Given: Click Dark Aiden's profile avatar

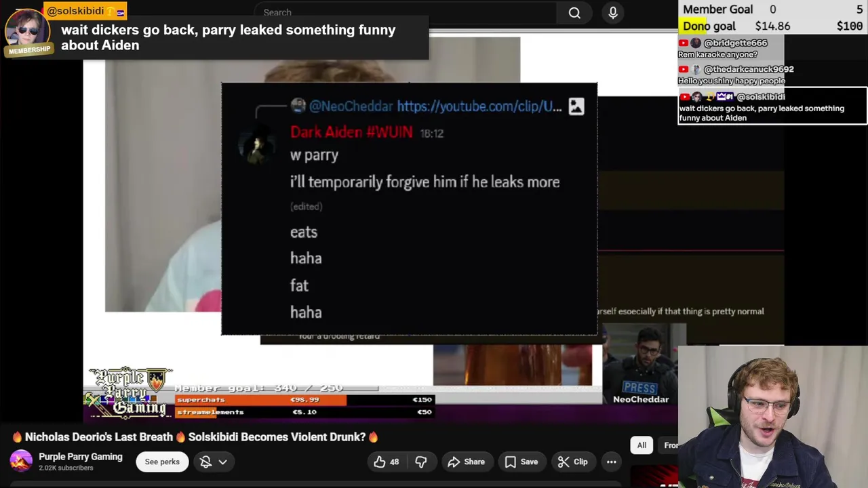Looking at the screenshot, I should (x=257, y=146).
